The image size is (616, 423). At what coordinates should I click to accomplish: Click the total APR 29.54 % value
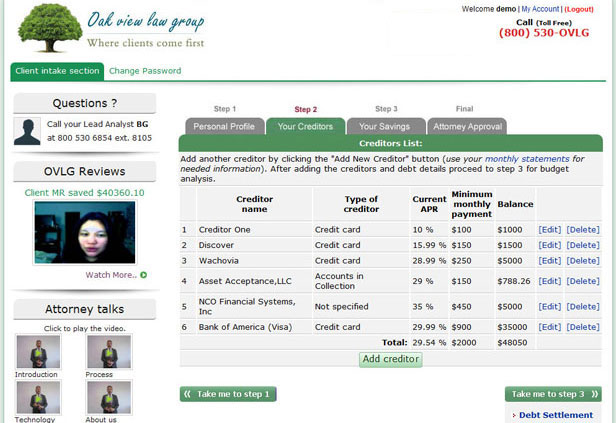(429, 342)
